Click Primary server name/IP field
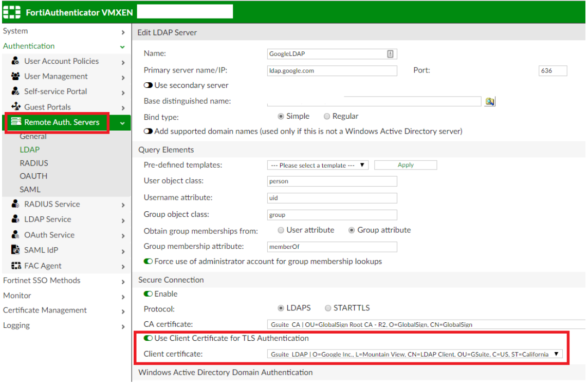 [332, 70]
